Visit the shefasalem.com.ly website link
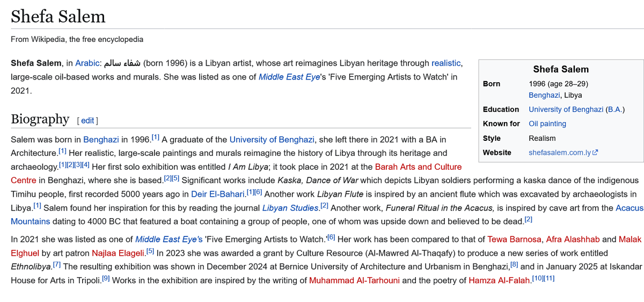The height and width of the screenshot is (302, 644). click(560, 153)
